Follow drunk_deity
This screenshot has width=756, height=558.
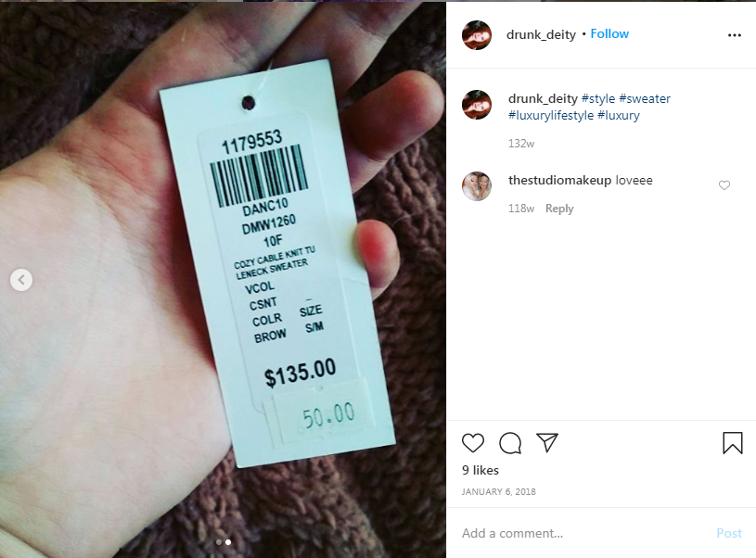click(609, 33)
